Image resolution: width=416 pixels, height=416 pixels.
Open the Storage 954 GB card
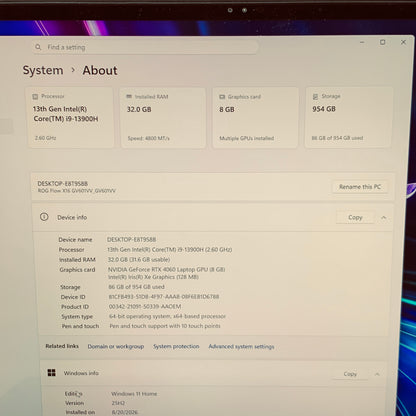click(348, 117)
